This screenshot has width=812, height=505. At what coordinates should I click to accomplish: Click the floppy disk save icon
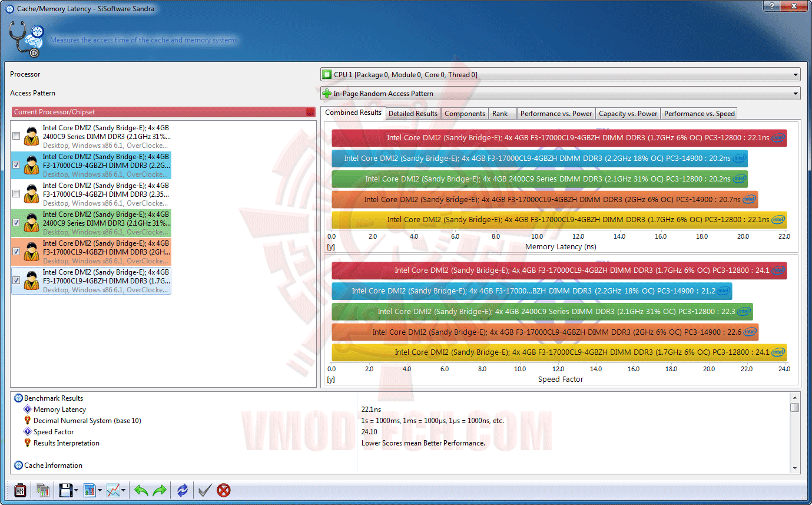(65, 490)
